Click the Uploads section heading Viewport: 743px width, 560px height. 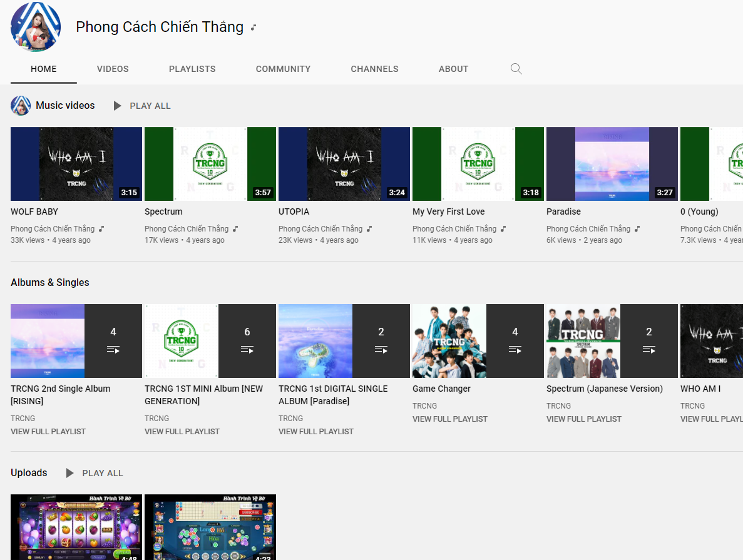click(x=29, y=473)
